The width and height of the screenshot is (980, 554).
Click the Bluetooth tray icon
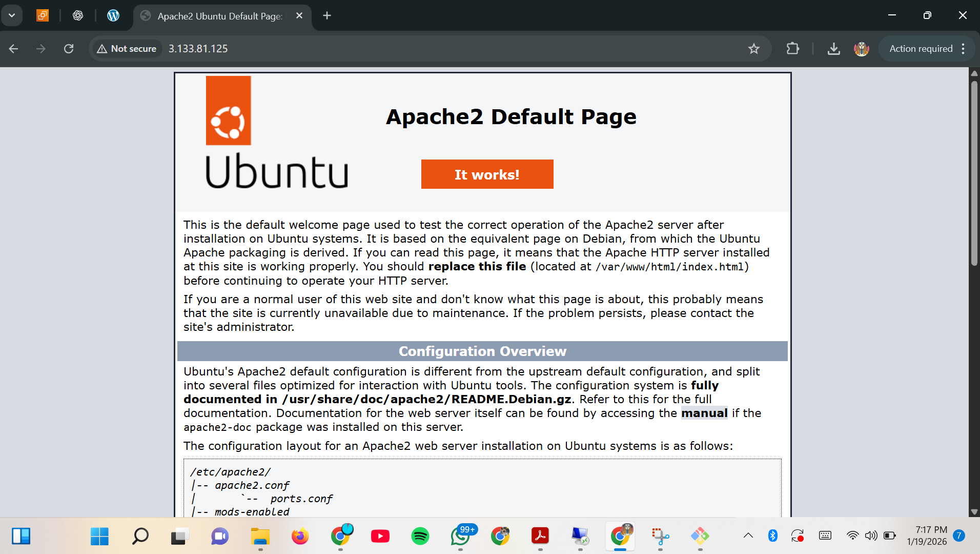773,536
